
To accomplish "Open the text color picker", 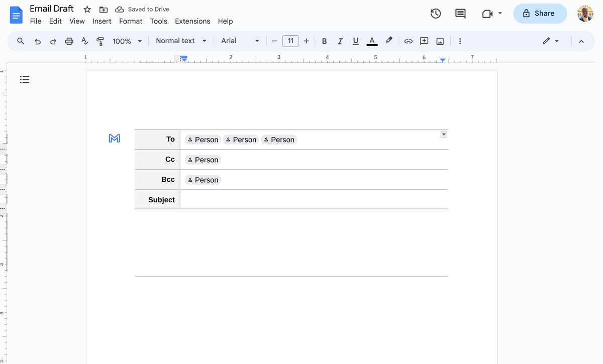I will tap(371, 41).
